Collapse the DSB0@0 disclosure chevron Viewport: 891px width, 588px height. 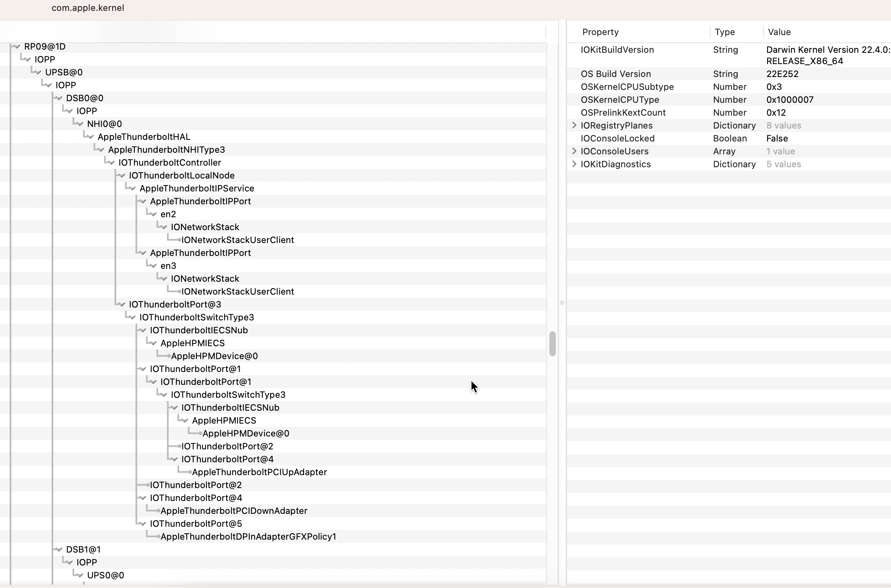click(x=59, y=98)
